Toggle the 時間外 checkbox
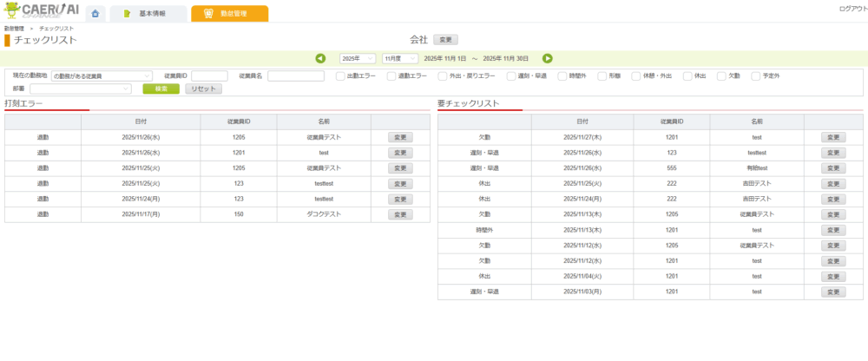Viewport: 868px width, 361px height. [562, 76]
